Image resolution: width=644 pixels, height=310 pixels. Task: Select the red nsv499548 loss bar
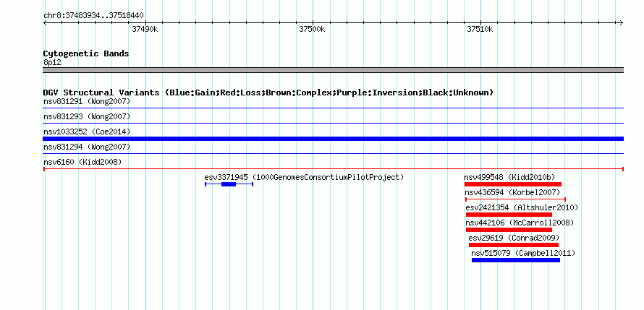pyautogui.click(x=512, y=184)
